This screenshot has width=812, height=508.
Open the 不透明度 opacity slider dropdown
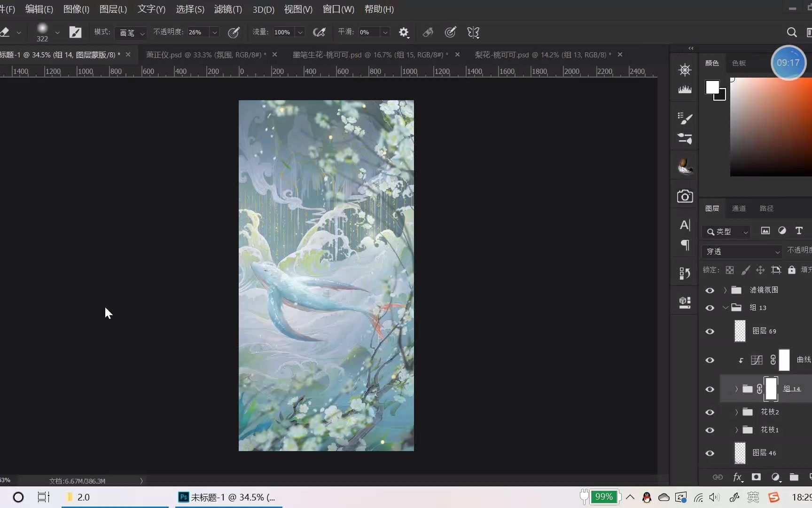point(214,32)
